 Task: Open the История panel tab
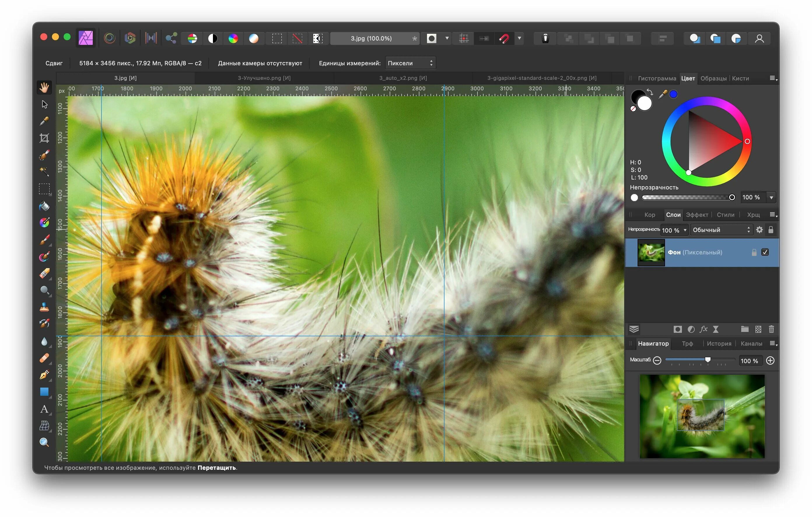[719, 343]
